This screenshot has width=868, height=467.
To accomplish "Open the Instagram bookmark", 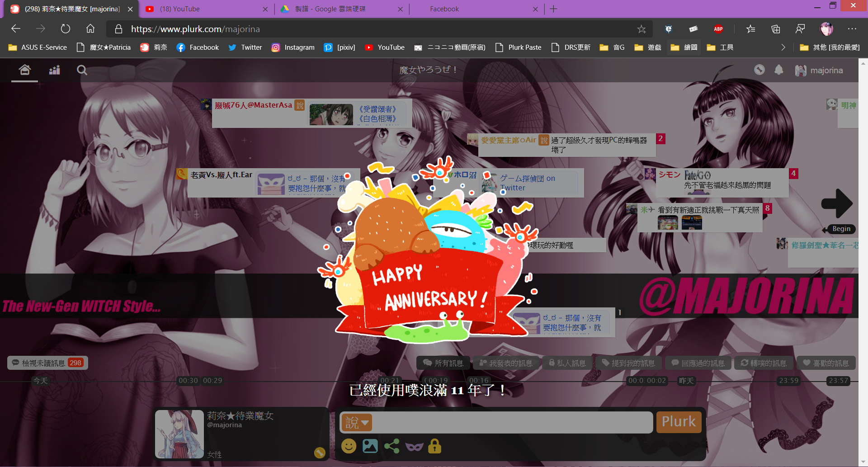I will (x=292, y=47).
